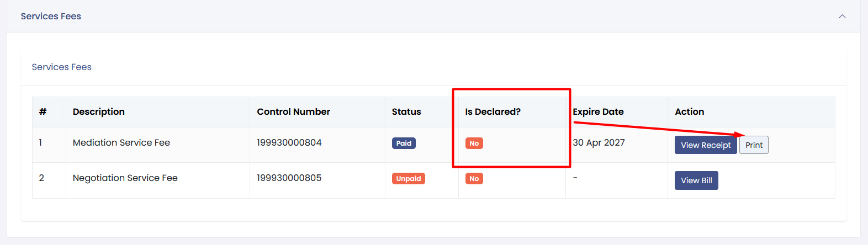The image size is (868, 245).
Task: Select Mediation row's 'No' declared badge
Action: tap(474, 143)
